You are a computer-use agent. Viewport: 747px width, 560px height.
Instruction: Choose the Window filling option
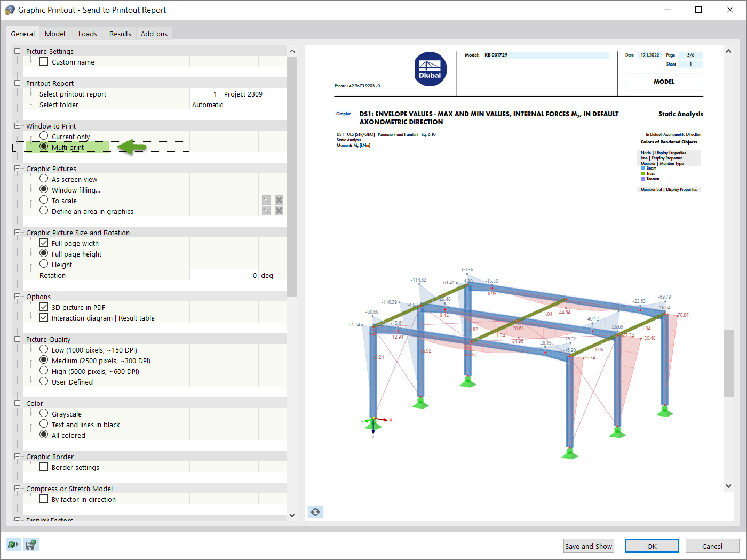tap(44, 189)
